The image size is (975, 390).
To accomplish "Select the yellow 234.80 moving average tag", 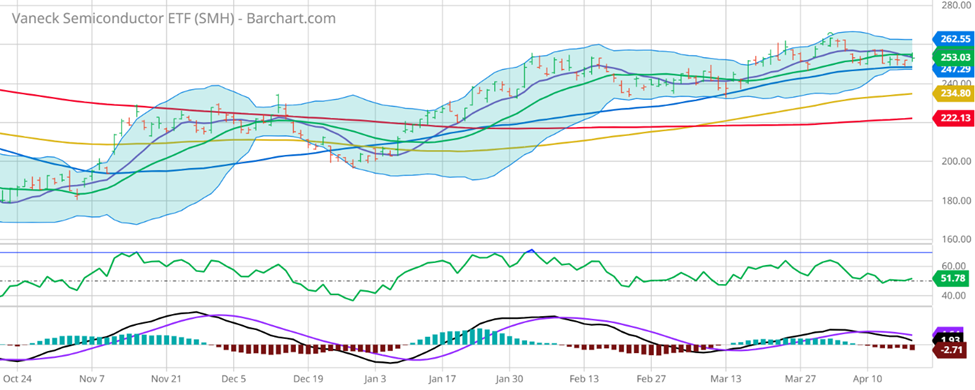I will [x=953, y=94].
